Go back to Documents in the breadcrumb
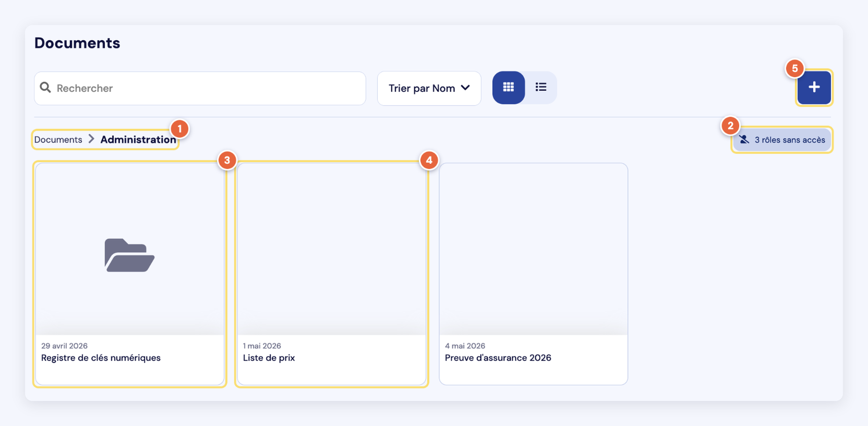Viewport: 868px width, 426px height. (58, 140)
